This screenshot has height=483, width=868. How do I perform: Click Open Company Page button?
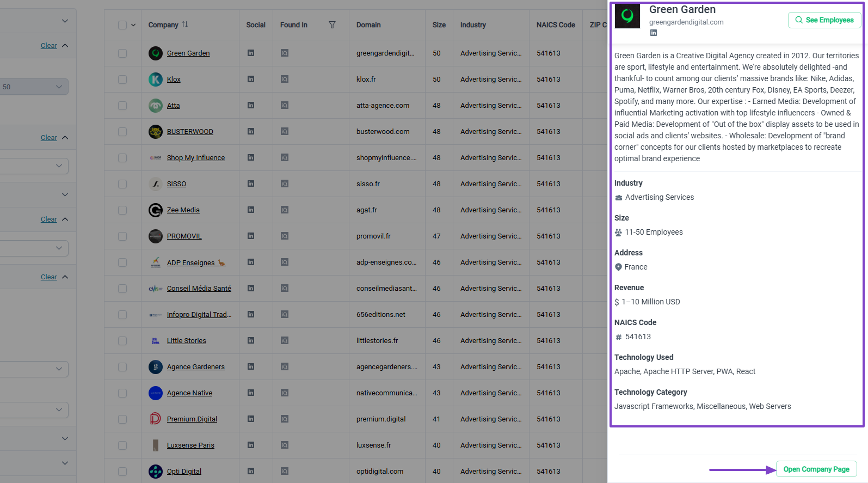[x=816, y=469]
